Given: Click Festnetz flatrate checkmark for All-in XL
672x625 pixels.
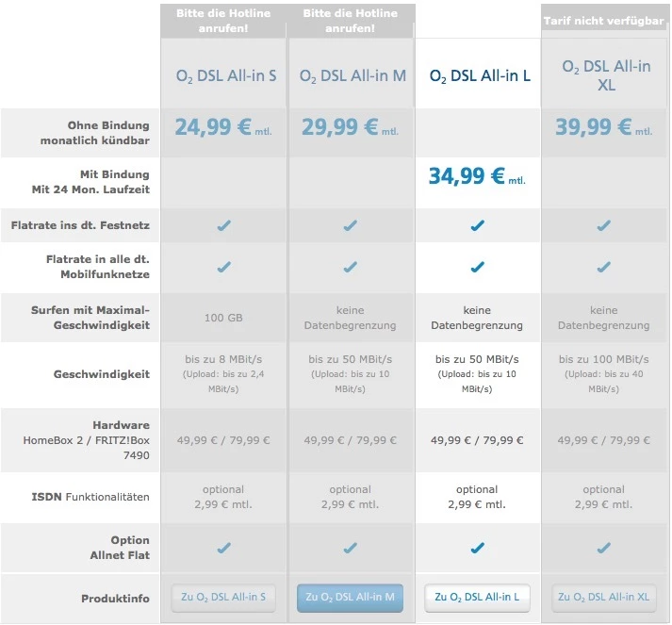Looking at the screenshot, I should (x=603, y=225).
